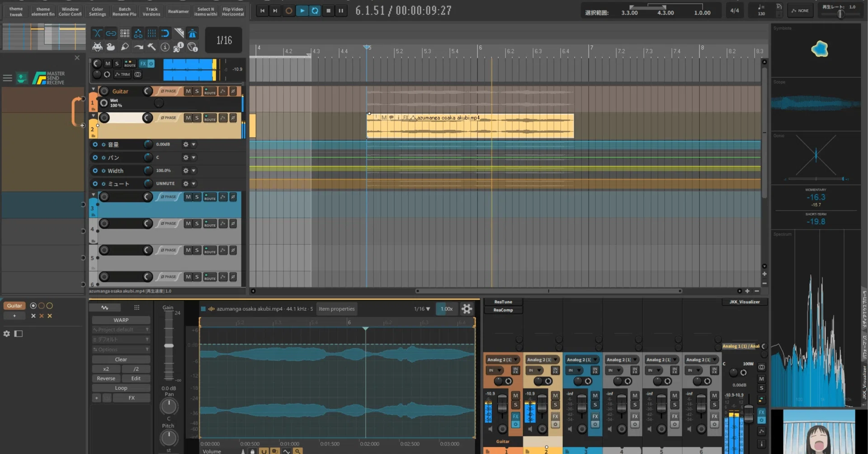Open the 1/16 grid dropdown in media editor

[422, 309]
